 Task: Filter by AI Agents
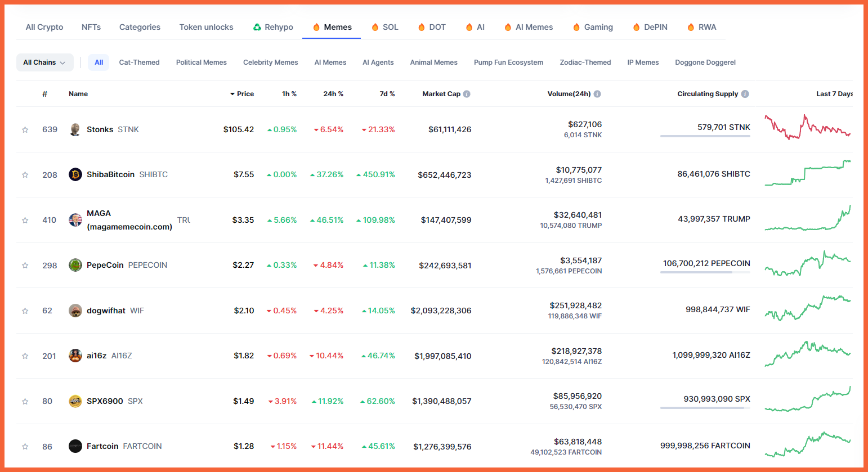(378, 62)
